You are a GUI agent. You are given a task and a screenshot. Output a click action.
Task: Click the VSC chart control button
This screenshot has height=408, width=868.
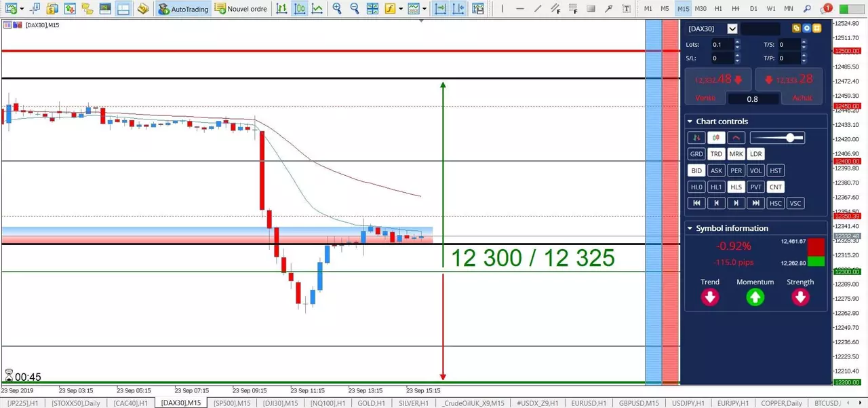[795, 203]
